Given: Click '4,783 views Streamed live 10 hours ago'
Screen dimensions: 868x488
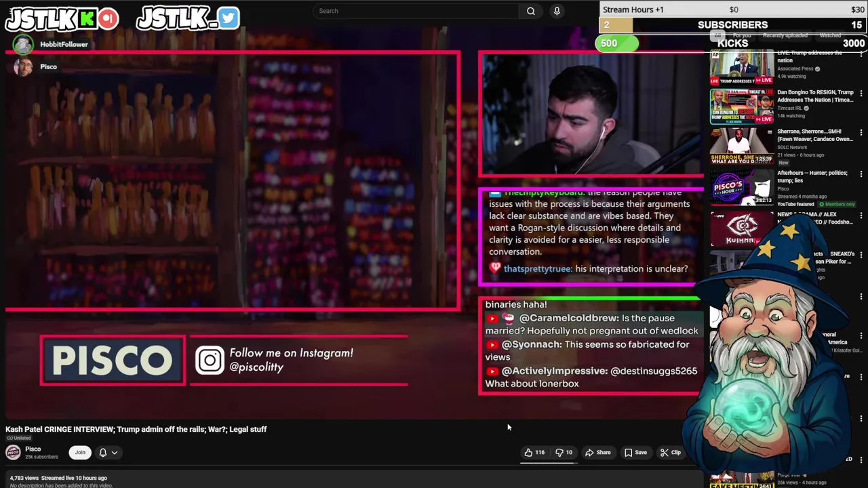Looking at the screenshot, I should (x=58, y=478).
